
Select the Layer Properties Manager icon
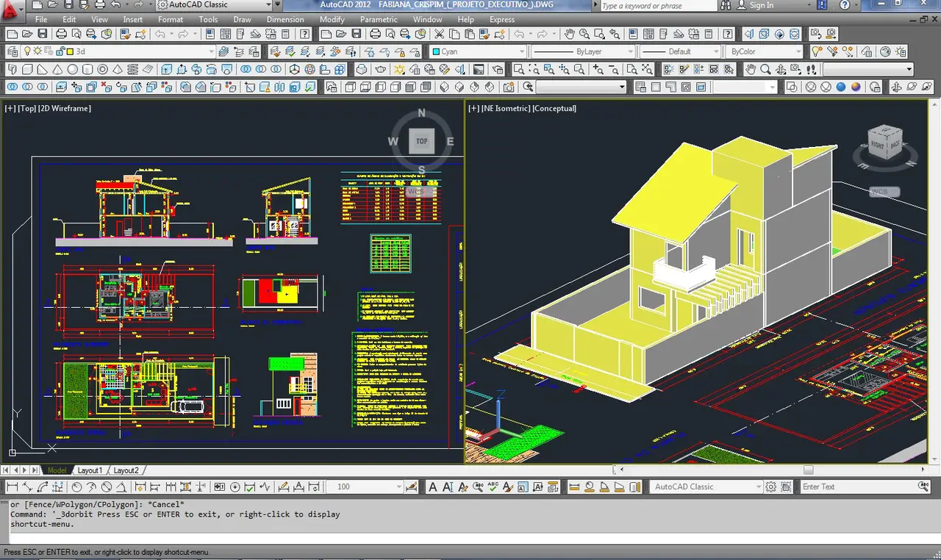[12, 51]
